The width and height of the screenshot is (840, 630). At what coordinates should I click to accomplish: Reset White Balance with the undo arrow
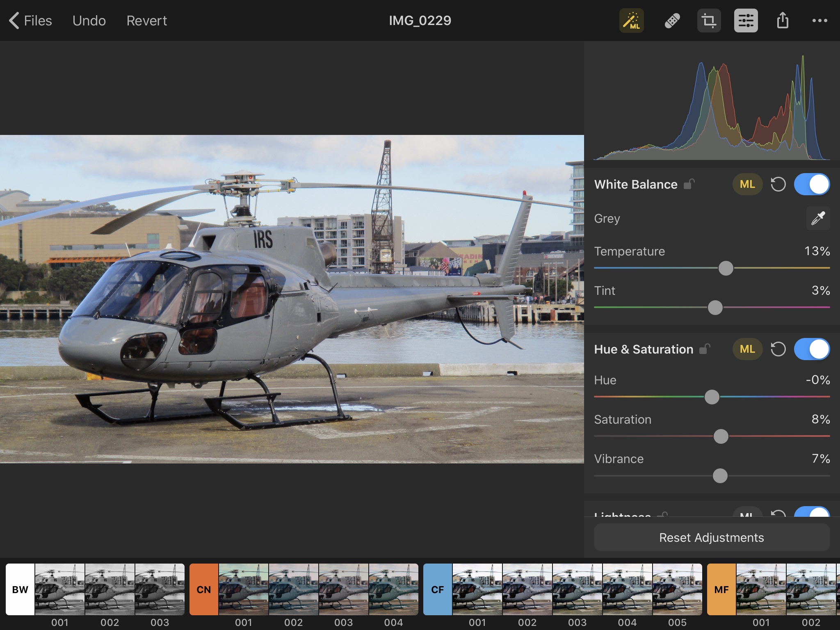coord(778,184)
